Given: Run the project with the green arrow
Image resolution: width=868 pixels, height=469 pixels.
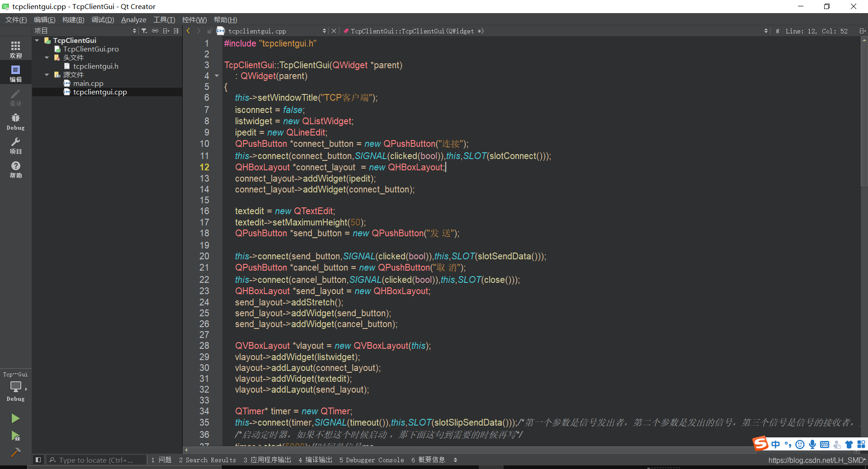Looking at the screenshot, I should pyautogui.click(x=15, y=418).
